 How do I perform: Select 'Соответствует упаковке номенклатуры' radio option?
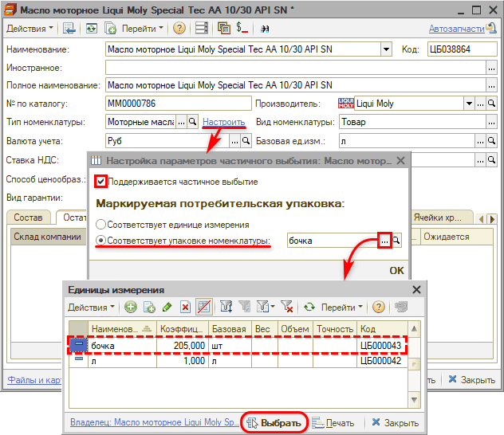[100, 241]
